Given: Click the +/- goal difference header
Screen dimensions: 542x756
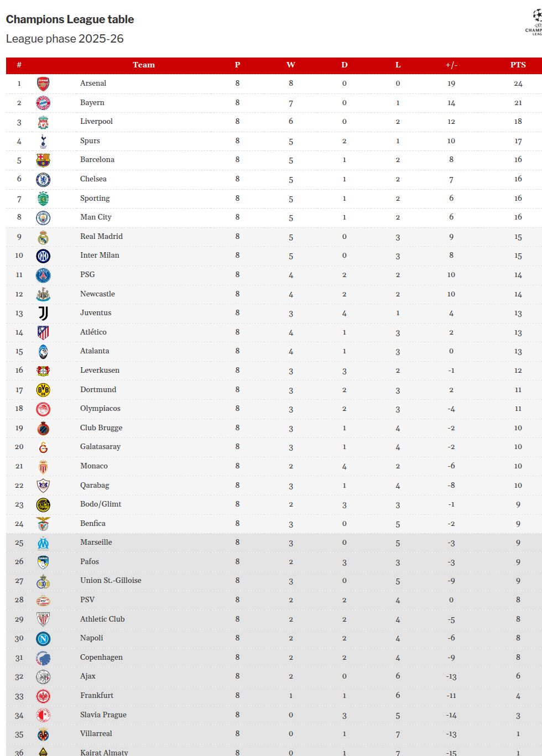Looking at the screenshot, I should click(451, 65).
